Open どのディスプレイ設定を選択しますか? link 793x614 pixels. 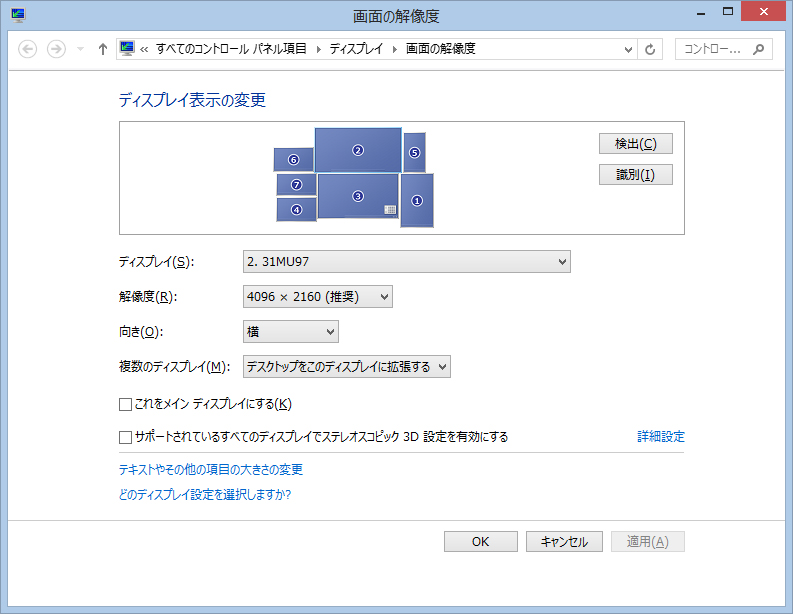click(205, 494)
